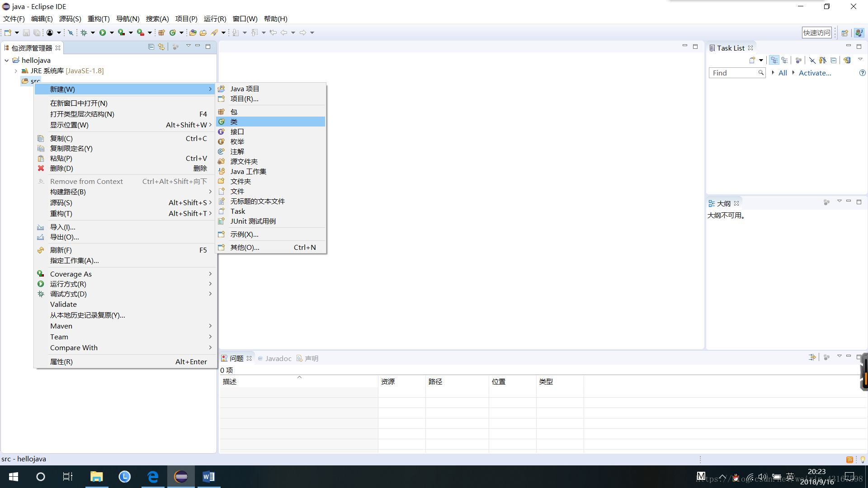
Task: Toggle Focus on Active Task in Outline view
Action: 826,202
